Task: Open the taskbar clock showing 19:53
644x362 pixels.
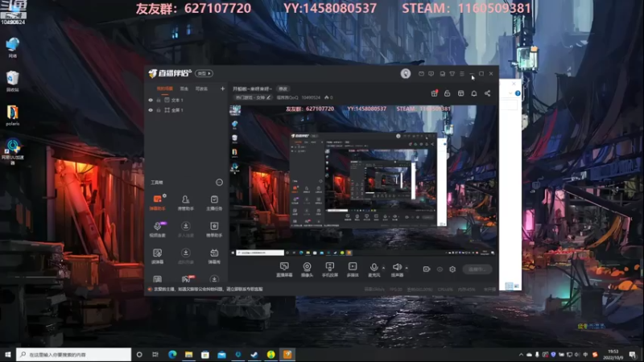Action: tap(613, 355)
